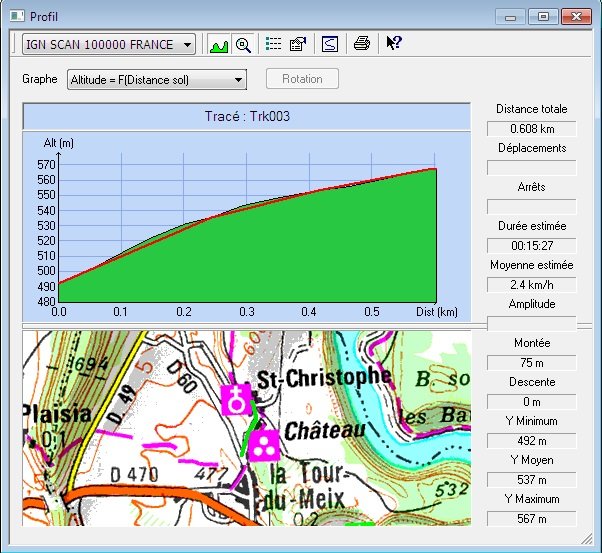Viewport: 602px width, 553px height.
Task: Click the Alt (m) axis label
Action: [58, 143]
